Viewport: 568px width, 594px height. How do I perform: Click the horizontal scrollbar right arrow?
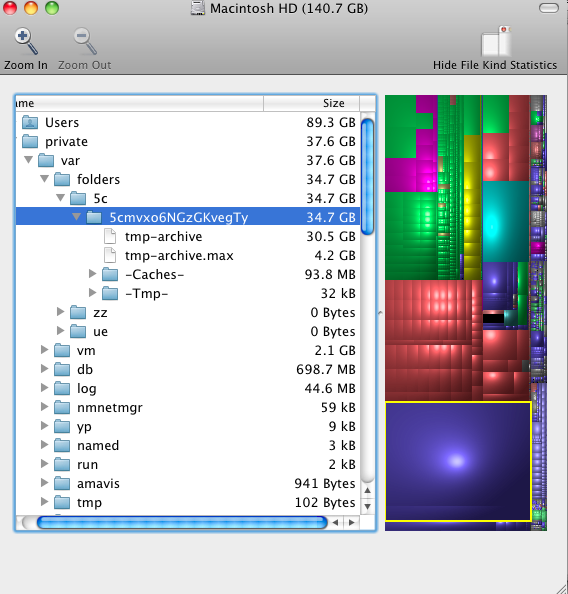click(352, 523)
